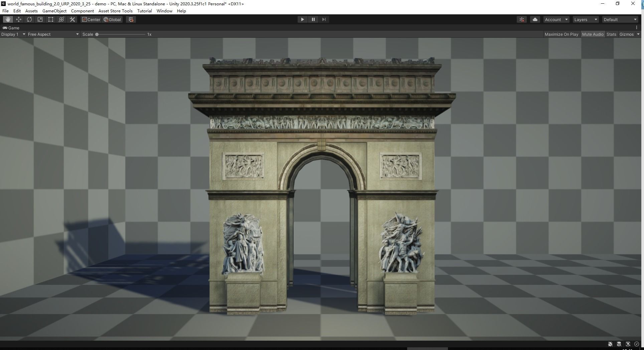Image resolution: width=644 pixels, height=350 pixels.
Task: Open the Asset Store Tools menu
Action: point(116,11)
